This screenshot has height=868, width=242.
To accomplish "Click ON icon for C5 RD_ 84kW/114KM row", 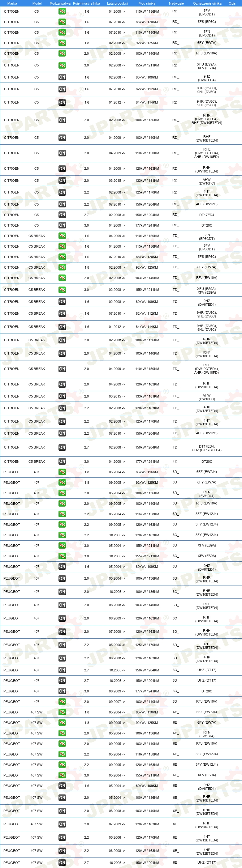I will point(62,102).
